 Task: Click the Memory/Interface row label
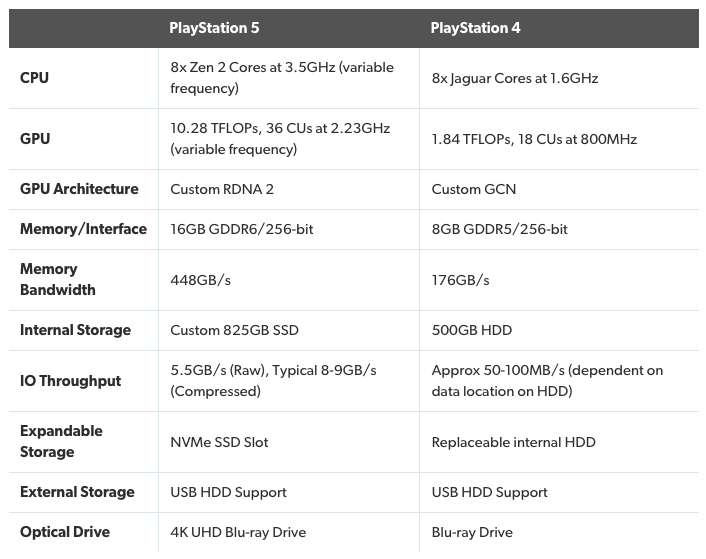pyautogui.click(x=83, y=229)
